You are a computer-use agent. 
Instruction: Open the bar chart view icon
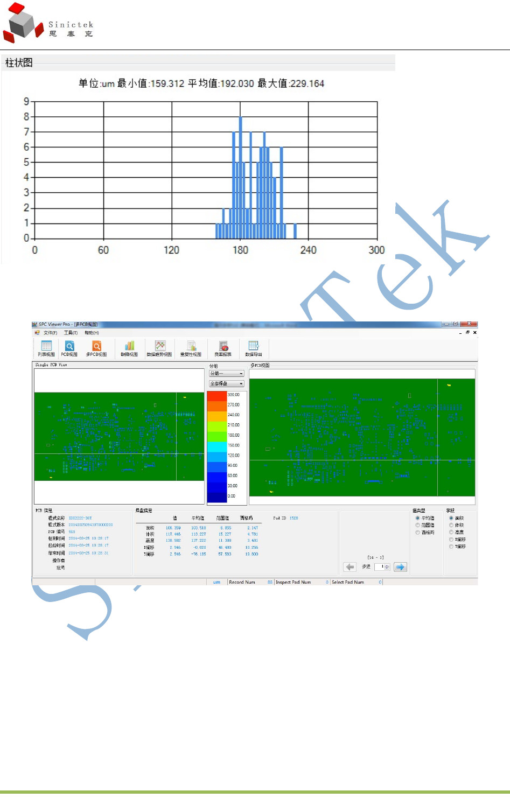tap(129, 348)
